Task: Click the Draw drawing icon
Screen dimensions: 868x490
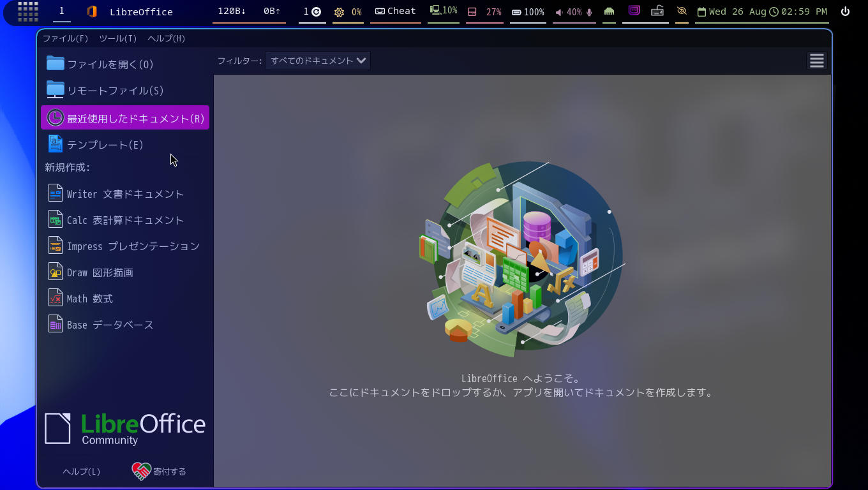Action: point(56,272)
